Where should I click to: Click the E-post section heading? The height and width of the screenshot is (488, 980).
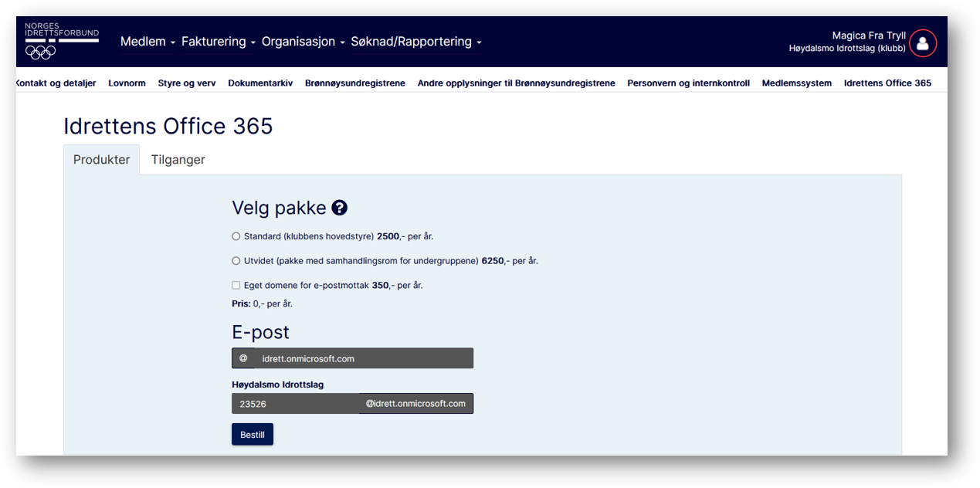click(260, 332)
